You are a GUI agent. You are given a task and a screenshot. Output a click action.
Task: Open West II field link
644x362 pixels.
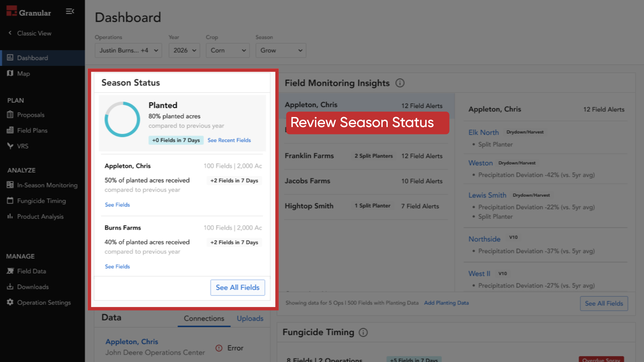479,274
